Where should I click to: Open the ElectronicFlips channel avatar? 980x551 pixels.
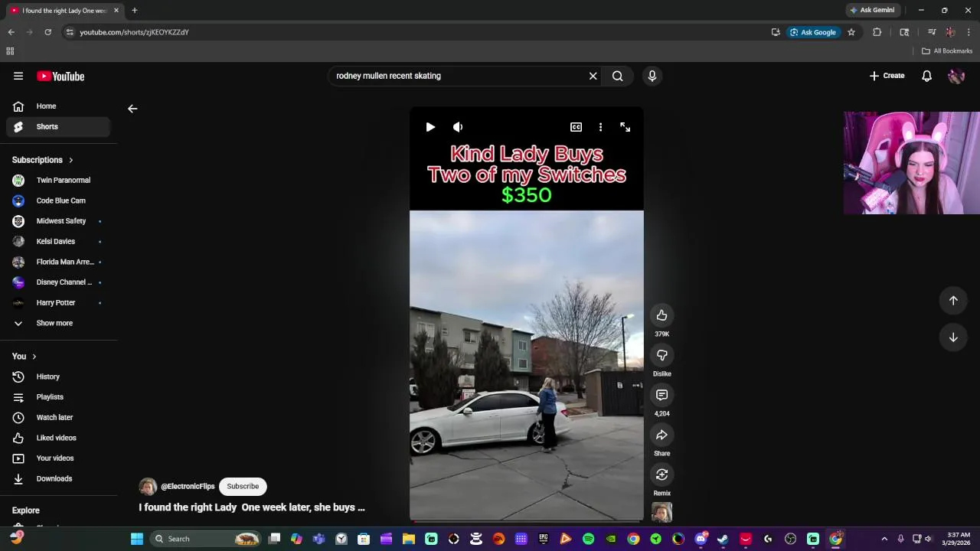click(148, 487)
